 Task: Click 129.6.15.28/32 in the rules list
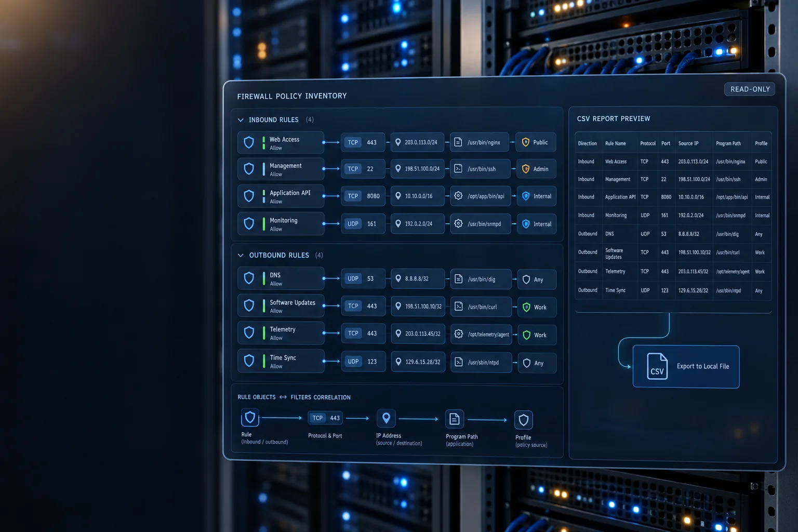423,362
